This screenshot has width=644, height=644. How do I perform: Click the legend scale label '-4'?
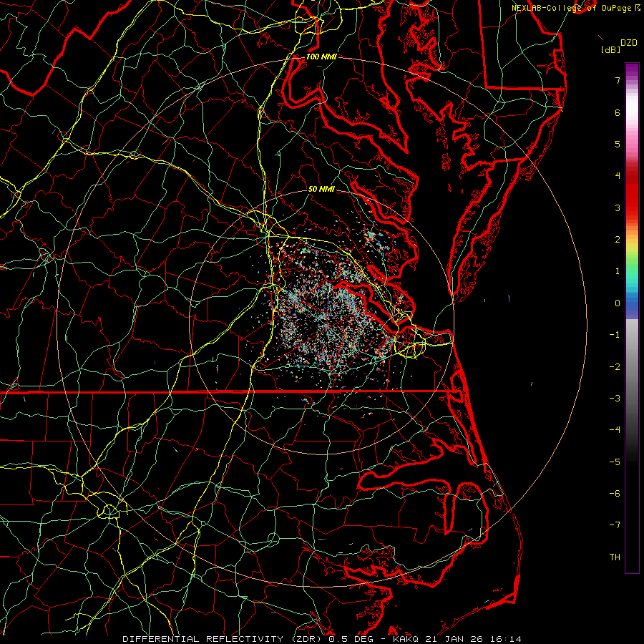point(615,429)
